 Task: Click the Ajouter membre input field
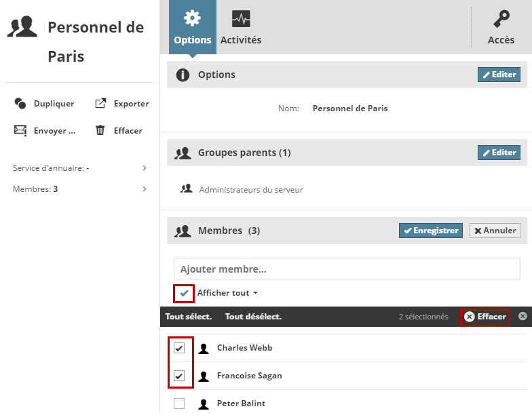347,269
